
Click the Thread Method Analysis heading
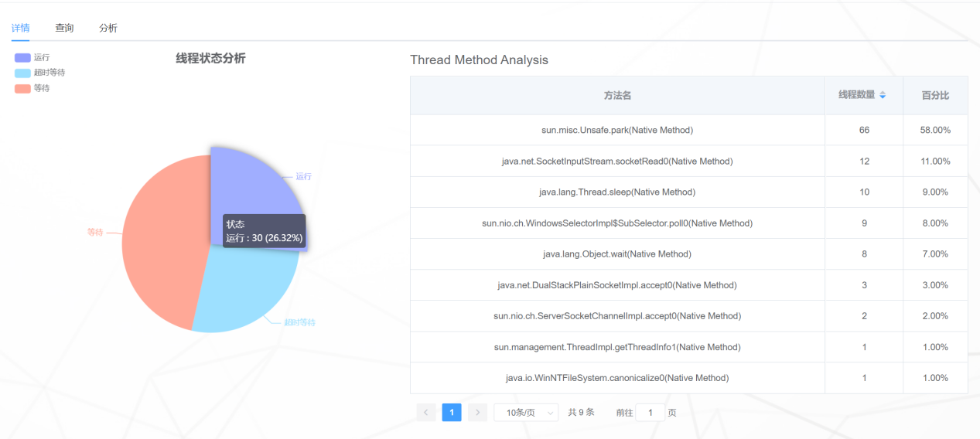point(479,60)
